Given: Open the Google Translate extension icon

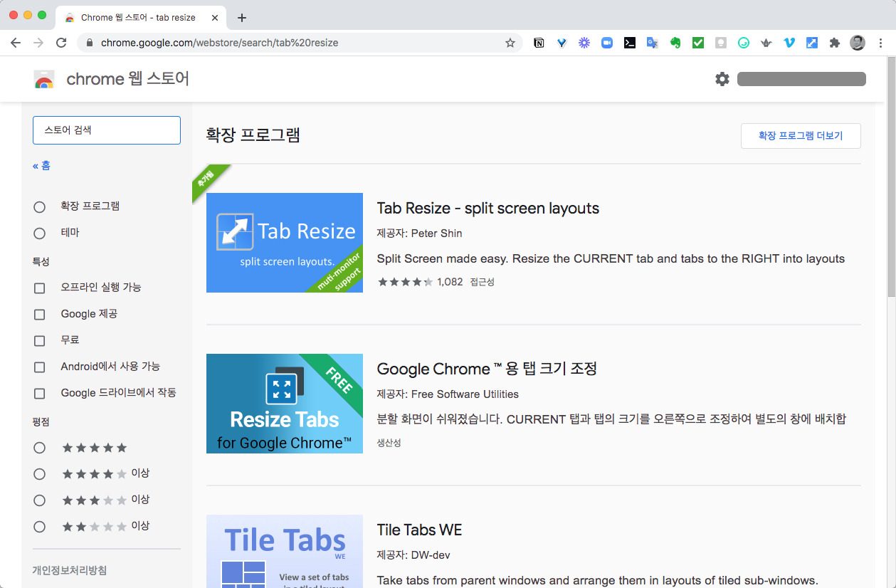Looking at the screenshot, I should click(653, 43).
